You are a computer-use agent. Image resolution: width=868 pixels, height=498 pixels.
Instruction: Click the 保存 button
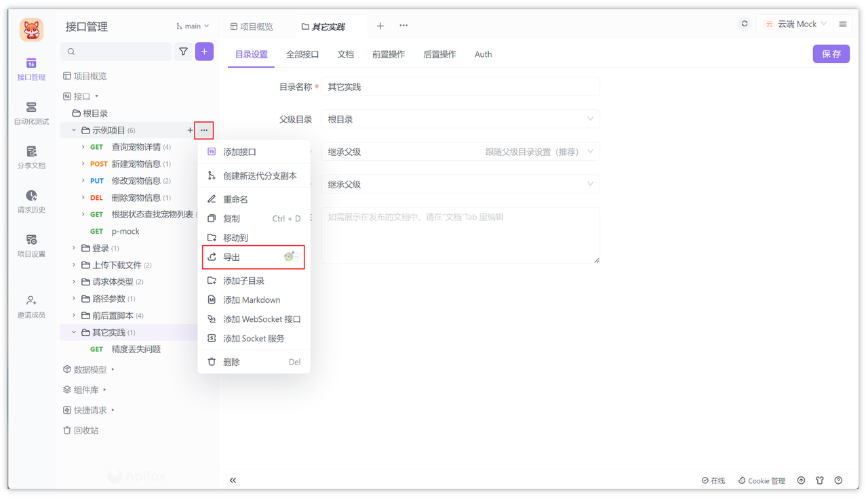(831, 54)
